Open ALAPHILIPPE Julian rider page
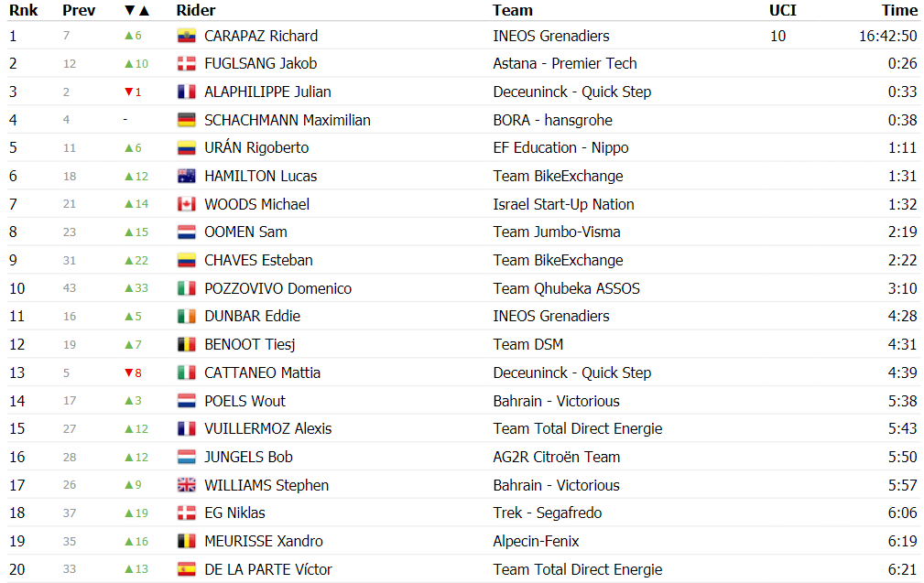The image size is (924, 583). click(x=267, y=92)
